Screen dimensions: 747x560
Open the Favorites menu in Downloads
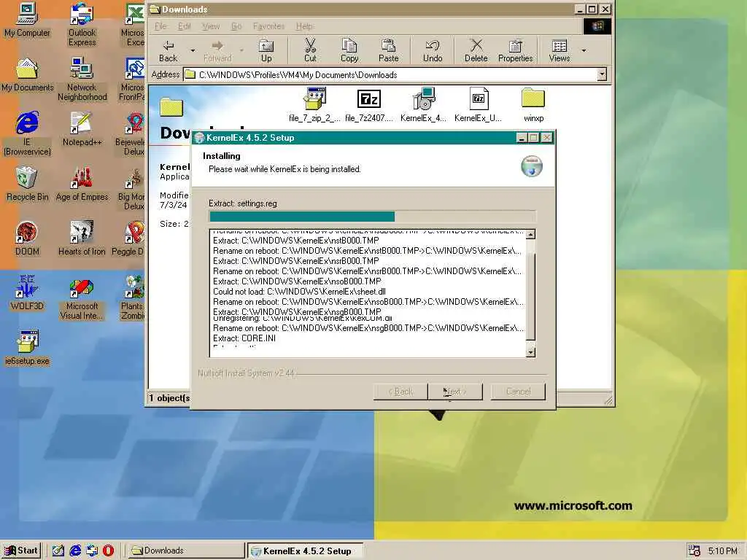268,26
